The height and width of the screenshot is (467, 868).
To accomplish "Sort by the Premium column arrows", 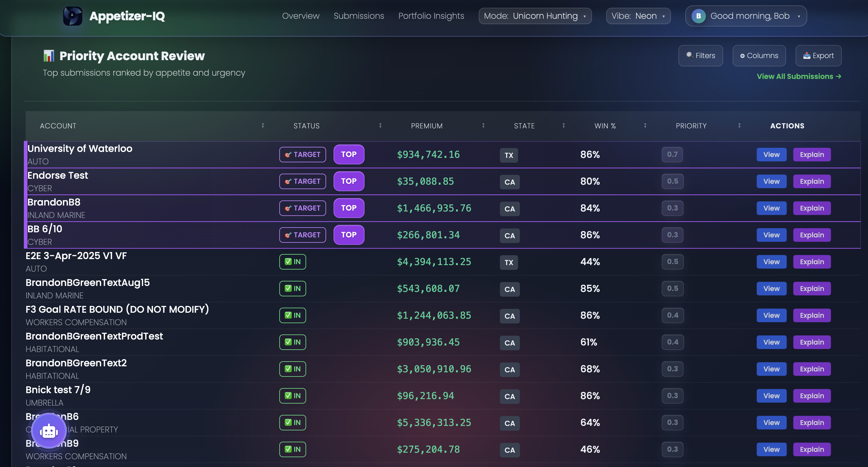I will point(483,126).
